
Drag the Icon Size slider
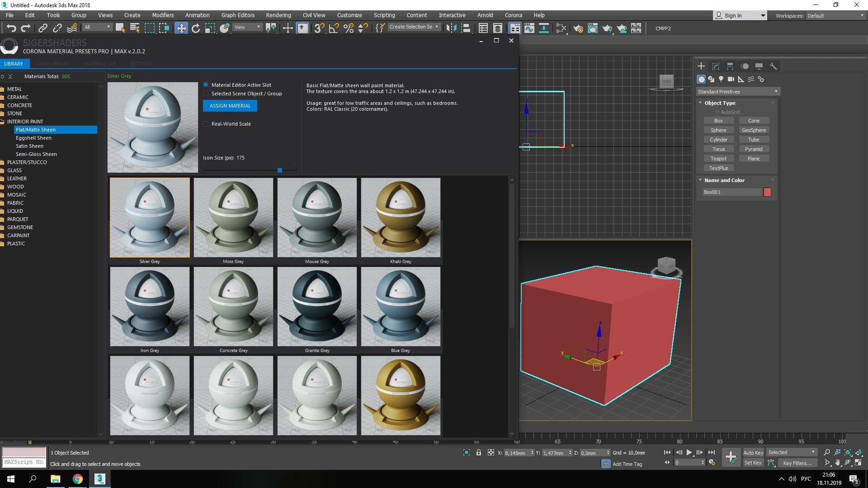pyautogui.click(x=280, y=171)
